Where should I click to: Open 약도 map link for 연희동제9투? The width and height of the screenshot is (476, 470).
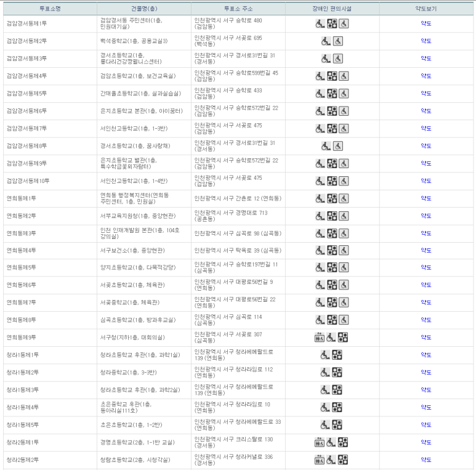pos(426,337)
